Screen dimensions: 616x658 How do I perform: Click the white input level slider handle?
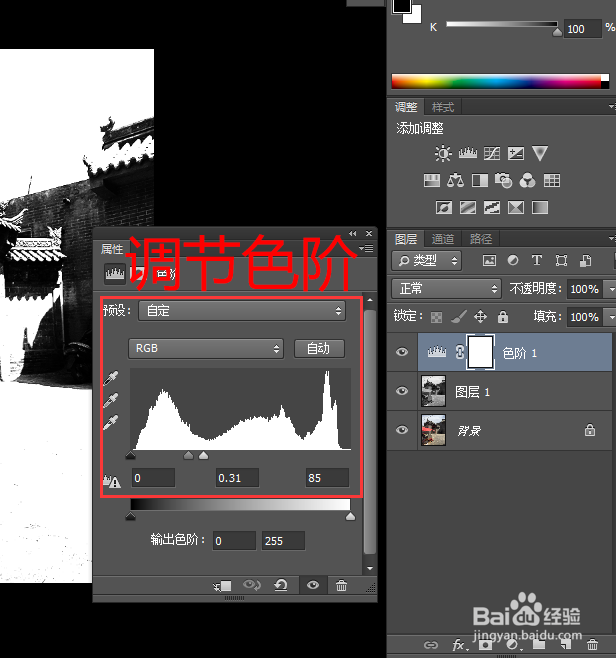pos(204,455)
